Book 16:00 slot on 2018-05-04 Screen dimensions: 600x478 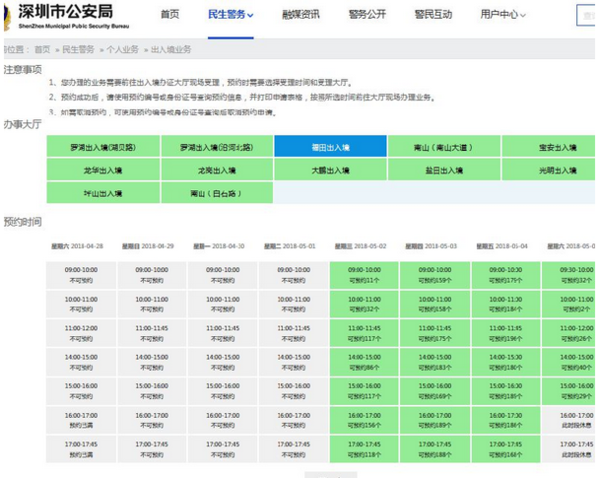[x=506, y=420]
